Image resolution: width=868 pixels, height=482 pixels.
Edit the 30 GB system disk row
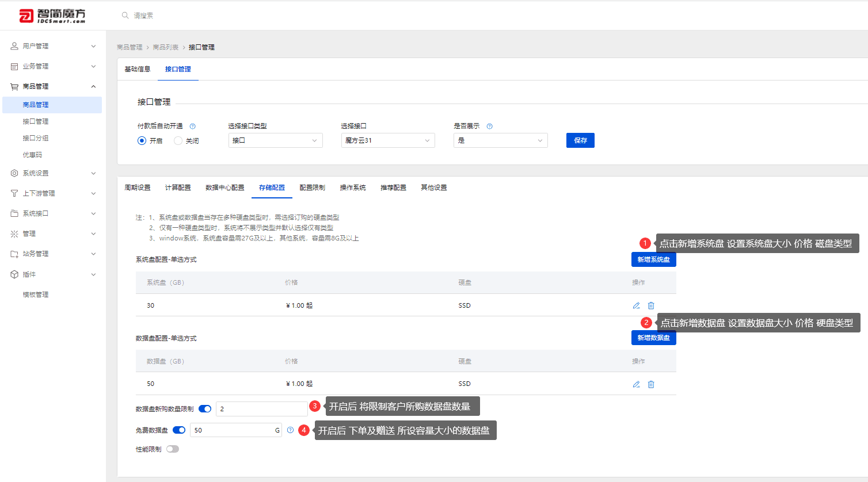tap(636, 305)
